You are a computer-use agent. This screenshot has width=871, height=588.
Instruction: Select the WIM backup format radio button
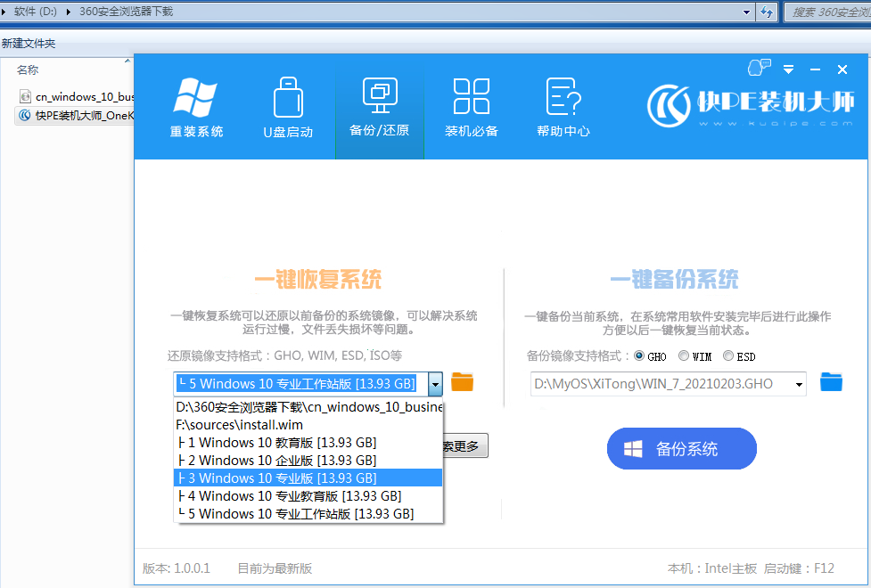tap(684, 356)
